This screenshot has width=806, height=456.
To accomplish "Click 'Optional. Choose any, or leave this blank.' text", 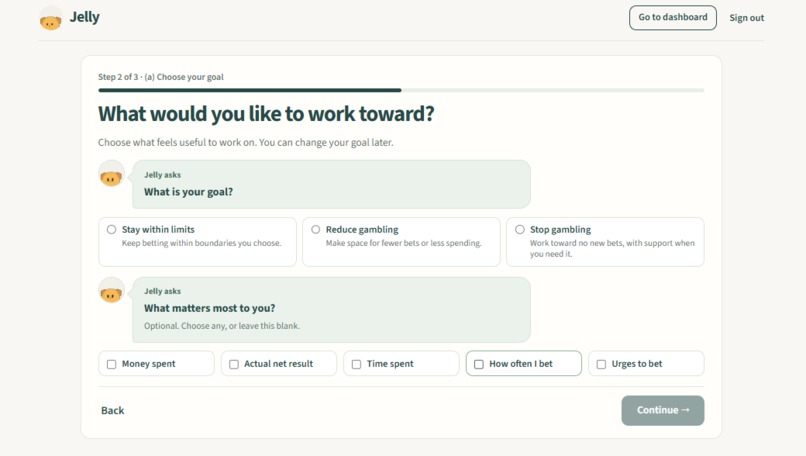I will 222,326.
